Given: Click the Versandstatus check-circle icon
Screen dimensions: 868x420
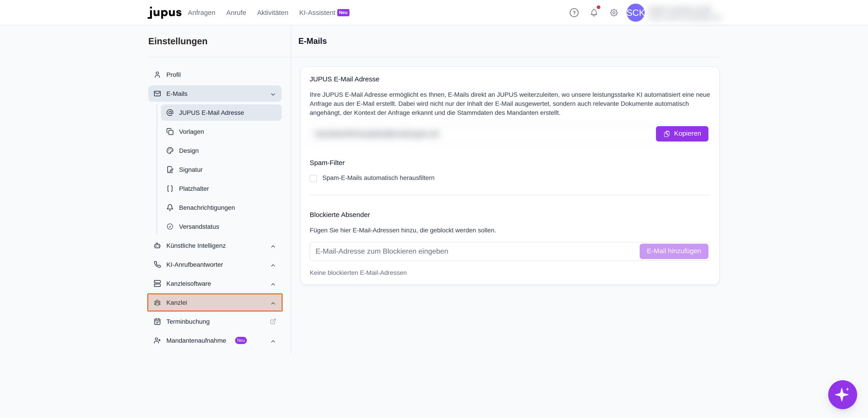Looking at the screenshot, I should click(x=170, y=227).
